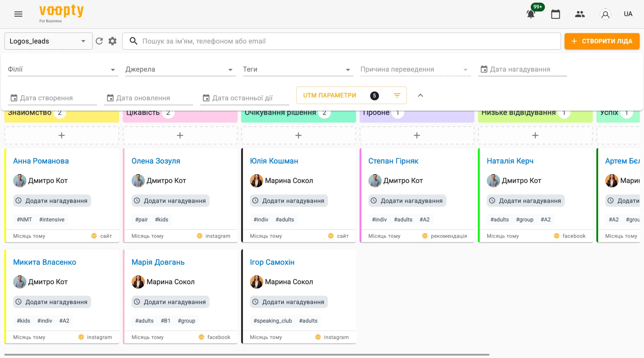The image size is (644, 358).
Task: Open the hamburger navigation menu
Action: (18, 14)
